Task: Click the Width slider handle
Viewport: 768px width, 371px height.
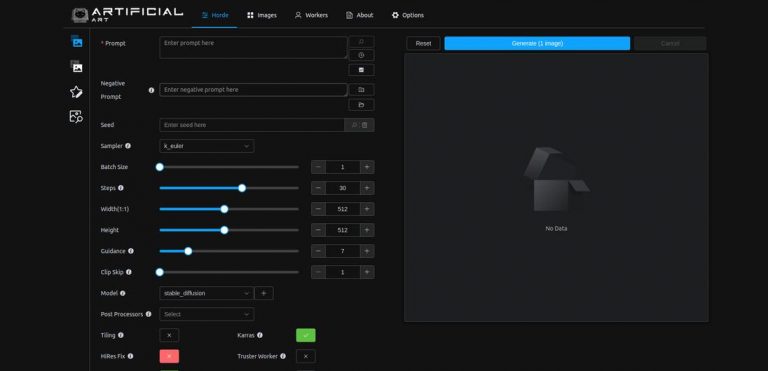Action: coord(224,209)
